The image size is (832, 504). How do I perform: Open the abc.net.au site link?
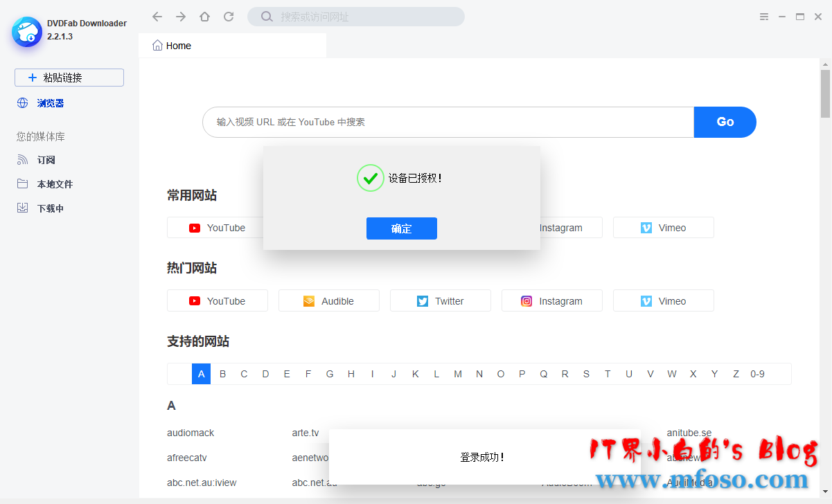[315, 483]
